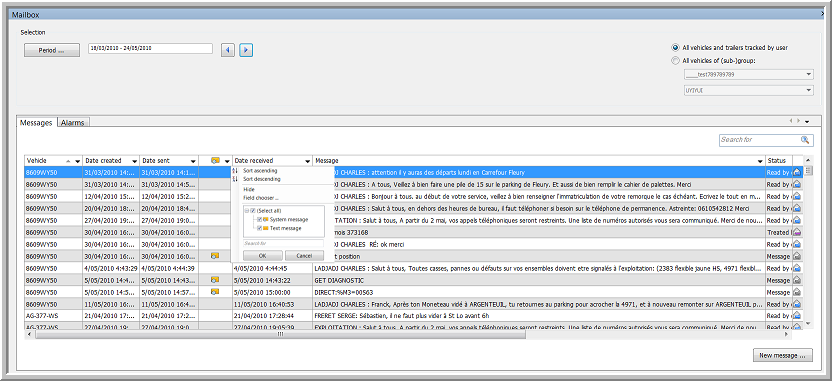Image resolution: width=832 pixels, height=381 pixels.
Task: Click Vehicle column sort indicator arrow
Action: 68,161
